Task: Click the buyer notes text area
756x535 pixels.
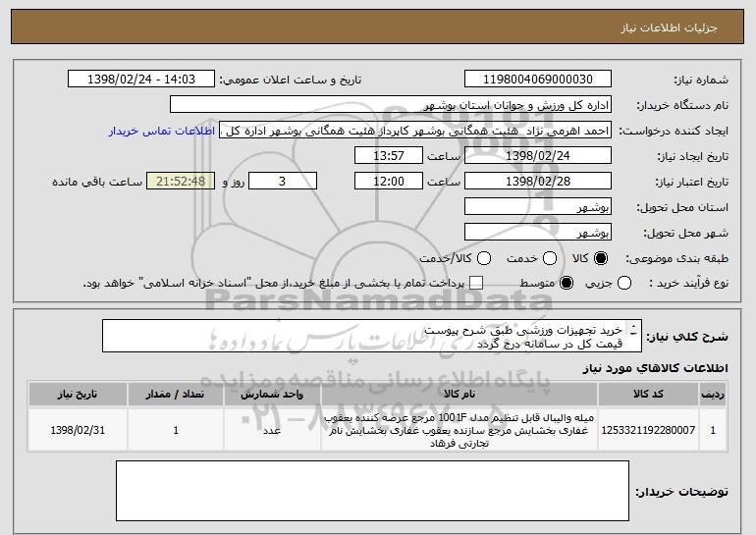Action: (x=372, y=491)
